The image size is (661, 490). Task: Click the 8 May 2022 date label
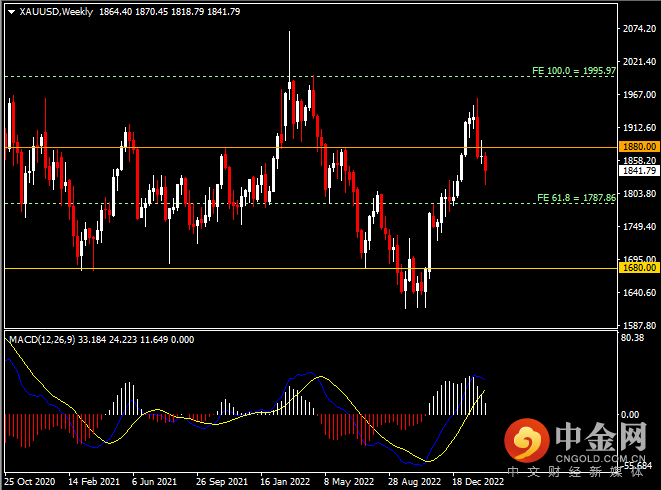(350, 480)
